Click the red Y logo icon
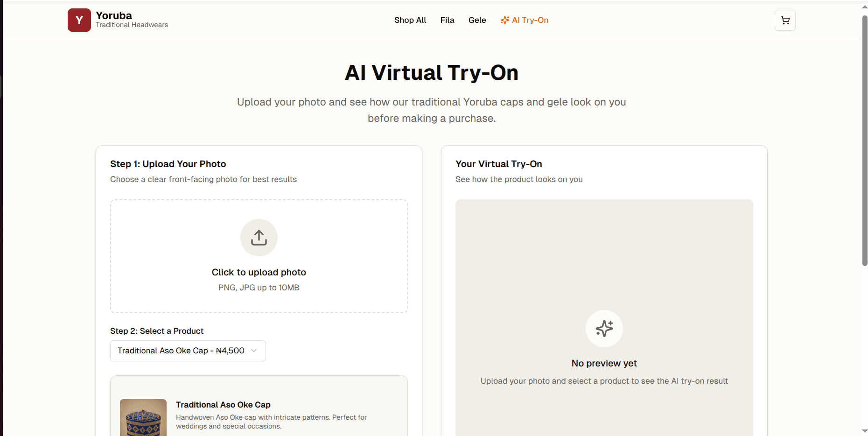This screenshot has height=436, width=868. coord(79,20)
